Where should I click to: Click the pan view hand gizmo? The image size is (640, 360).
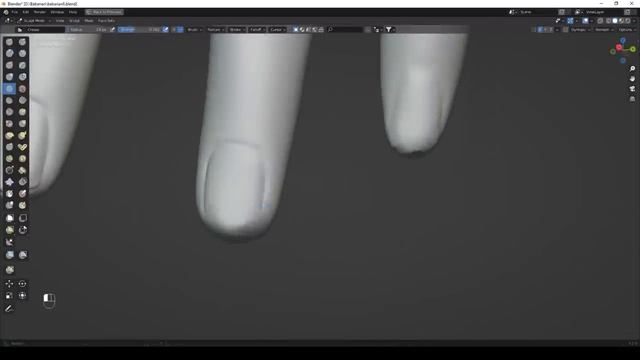(x=632, y=79)
